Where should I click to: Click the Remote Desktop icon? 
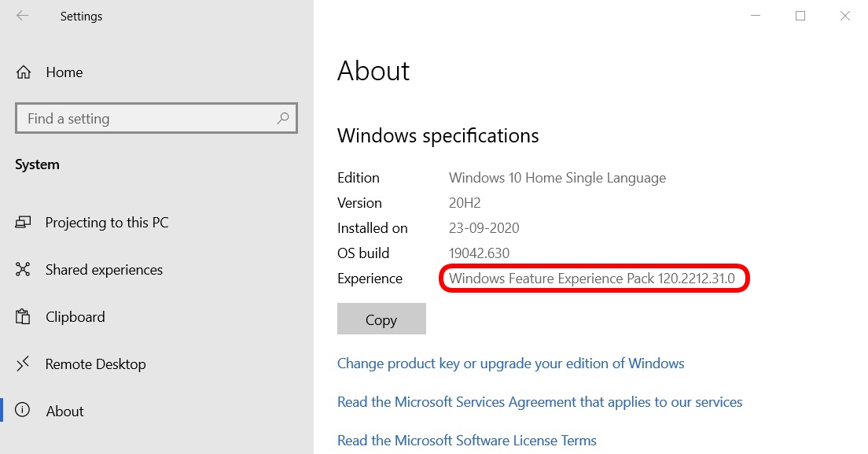point(23,364)
